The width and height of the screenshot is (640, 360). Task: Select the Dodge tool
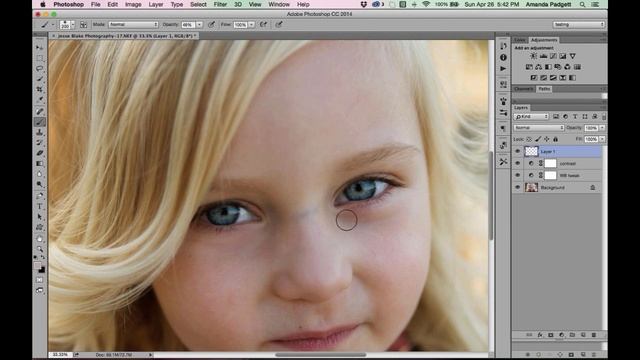tap(40, 184)
